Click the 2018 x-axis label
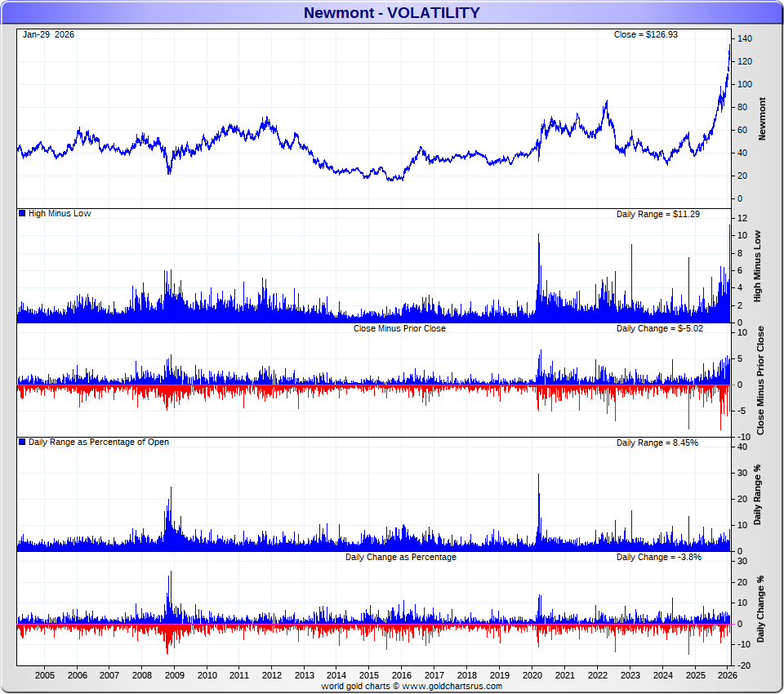784x694 pixels. tap(467, 675)
